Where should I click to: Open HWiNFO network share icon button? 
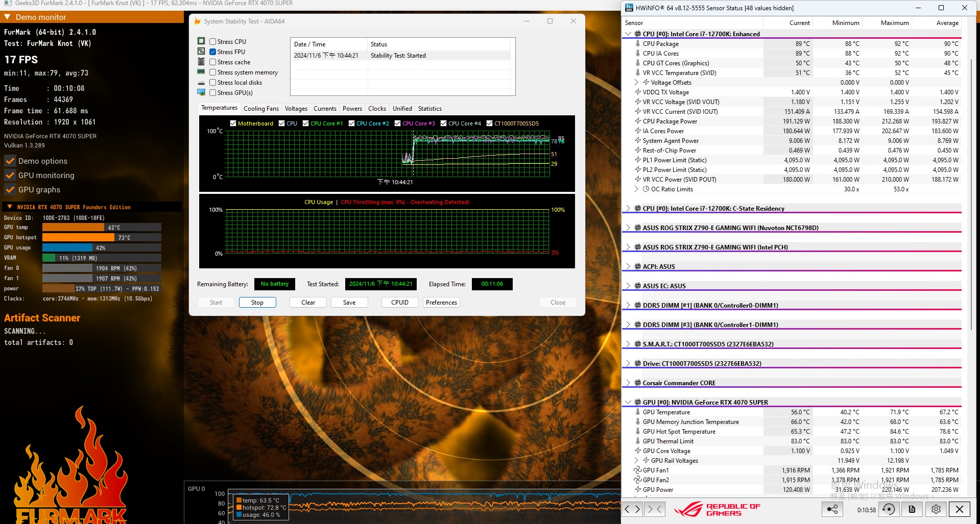[x=832, y=509]
